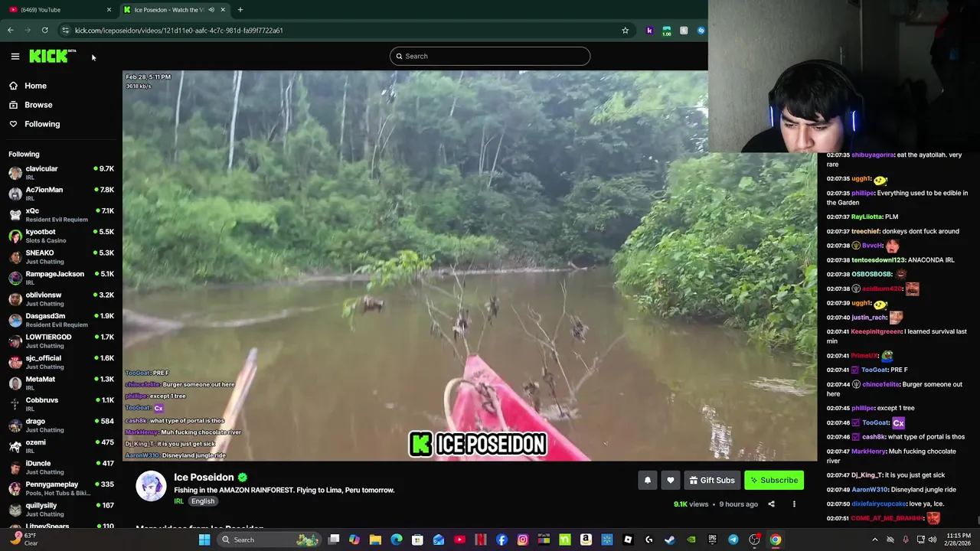This screenshot has width=980, height=551.
Task: Open quillysilly channel
Action: tap(61, 509)
